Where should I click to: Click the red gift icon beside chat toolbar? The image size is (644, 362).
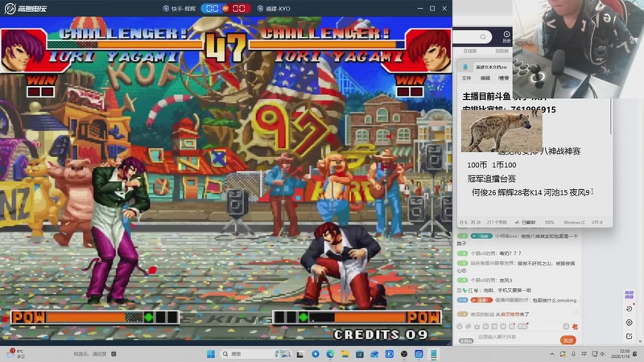click(575, 327)
